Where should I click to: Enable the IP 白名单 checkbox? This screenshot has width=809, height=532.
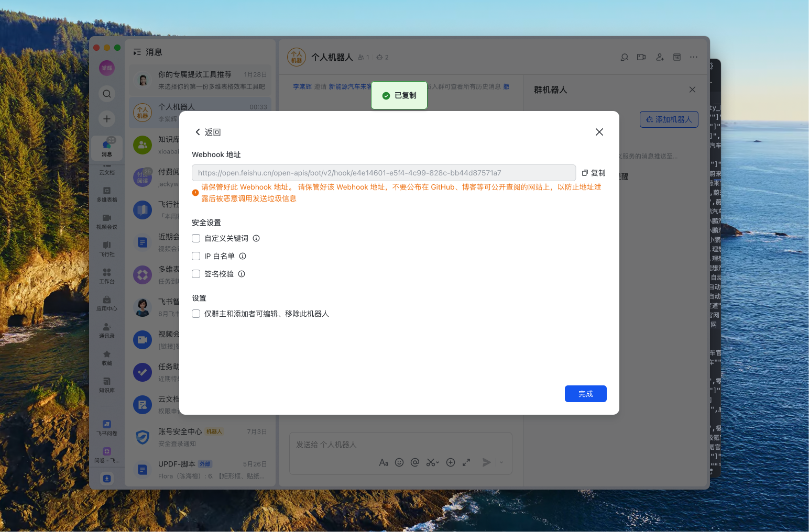coord(196,256)
